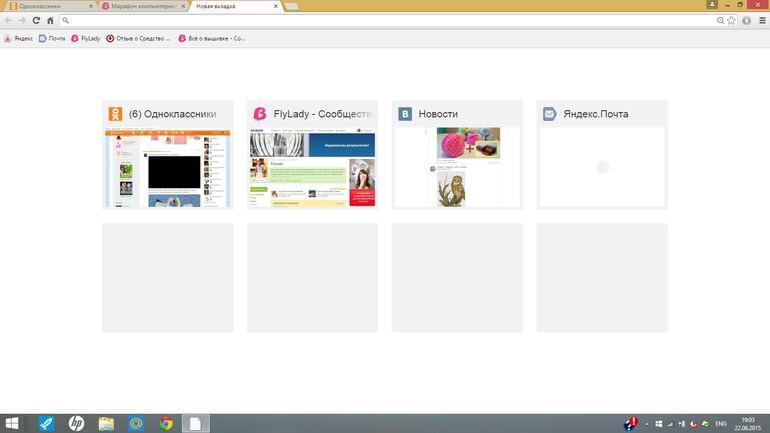This screenshot has width=770, height=433.
Task: Open the Новости VK thumbnail
Action: (x=457, y=155)
